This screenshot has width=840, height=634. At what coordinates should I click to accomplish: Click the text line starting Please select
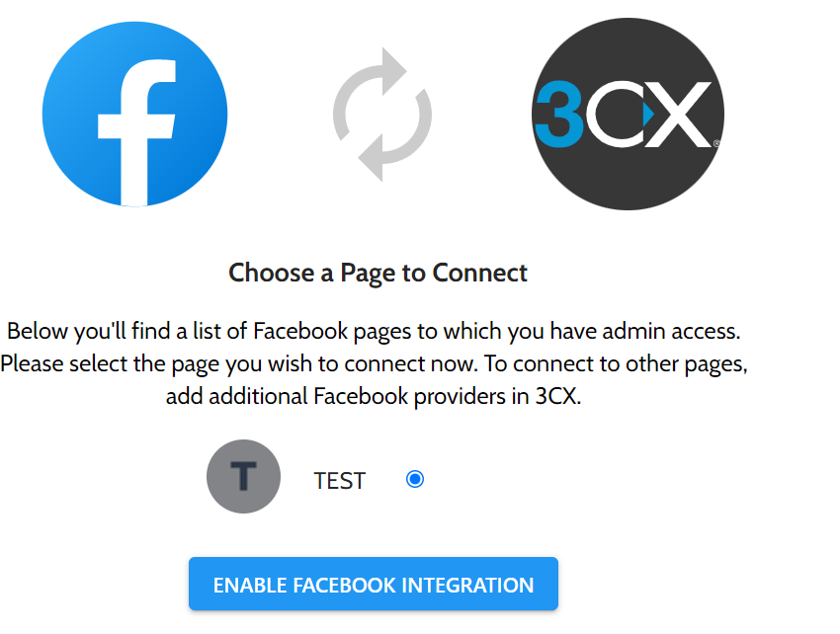374,364
